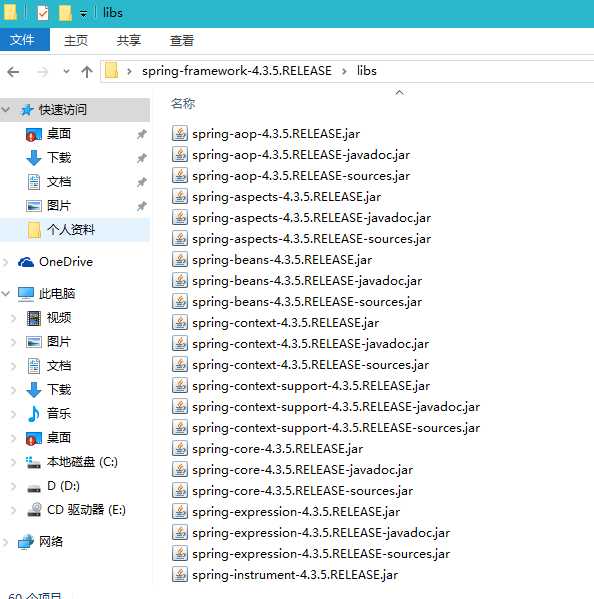Viewport: 594px width, 599px height.
Task: Select spring-context-4.3.5.RELEASE-javadoc.jar
Action: point(311,344)
